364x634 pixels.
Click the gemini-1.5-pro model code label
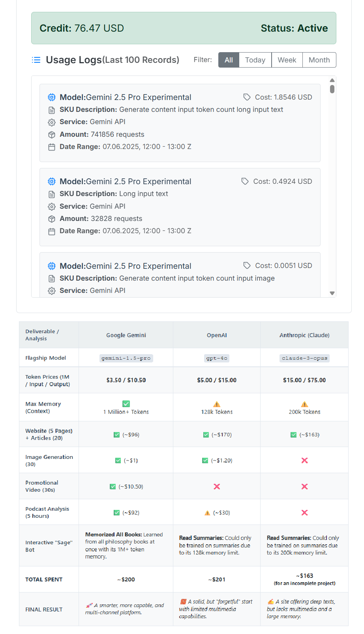tap(126, 358)
